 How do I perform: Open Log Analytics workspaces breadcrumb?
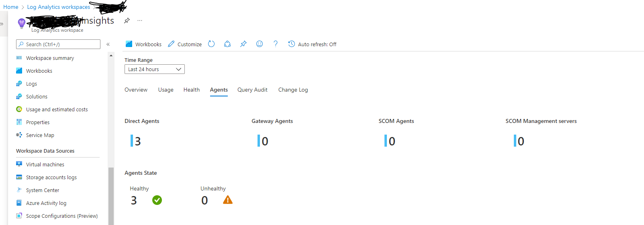(x=59, y=7)
